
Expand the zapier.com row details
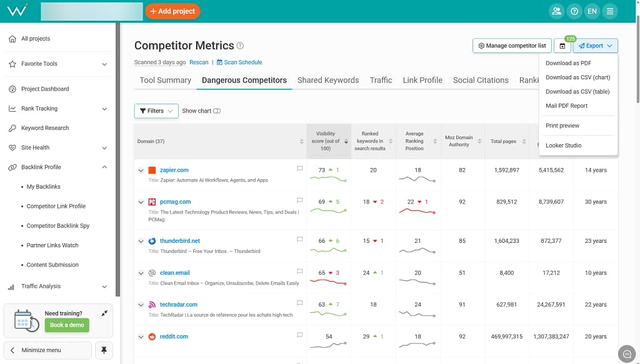pyautogui.click(x=141, y=170)
